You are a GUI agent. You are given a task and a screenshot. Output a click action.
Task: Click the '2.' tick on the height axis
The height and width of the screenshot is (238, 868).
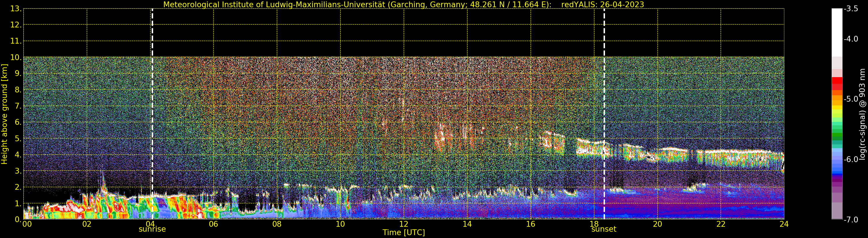pyautogui.click(x=18, y=187)
